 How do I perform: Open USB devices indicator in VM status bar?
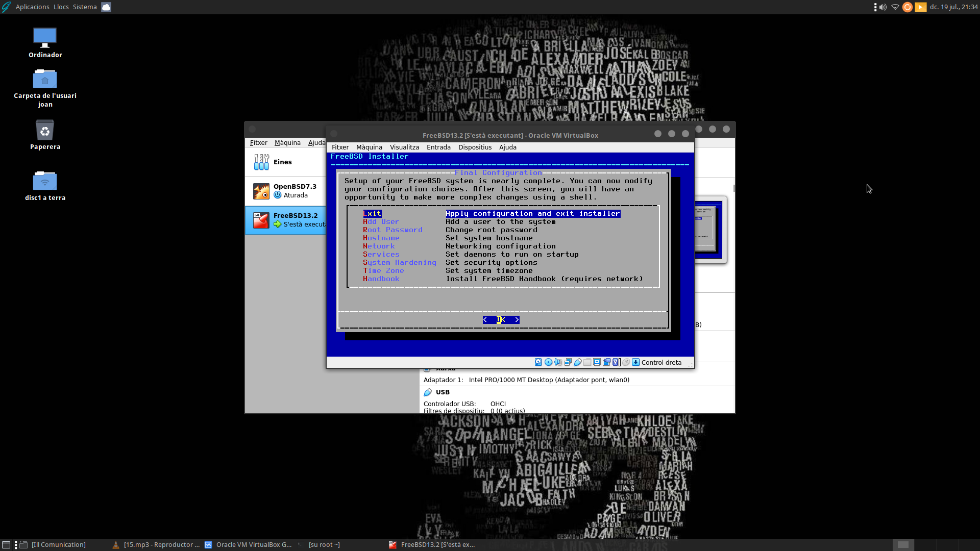click(x=577, y=362)
